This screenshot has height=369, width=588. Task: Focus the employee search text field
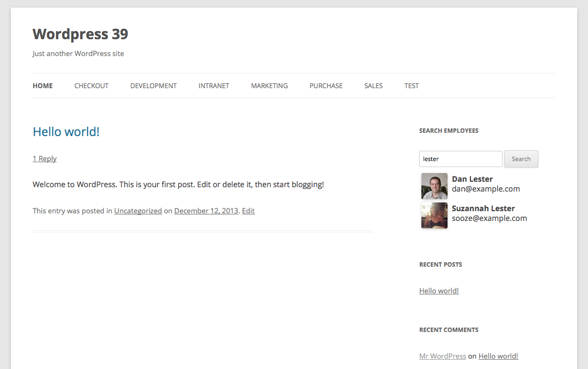pos(460,159)
